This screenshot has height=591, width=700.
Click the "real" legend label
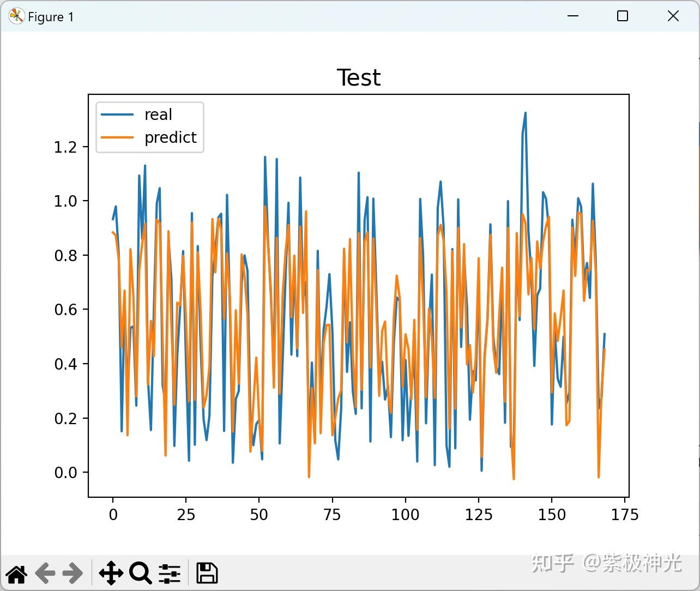158,114
